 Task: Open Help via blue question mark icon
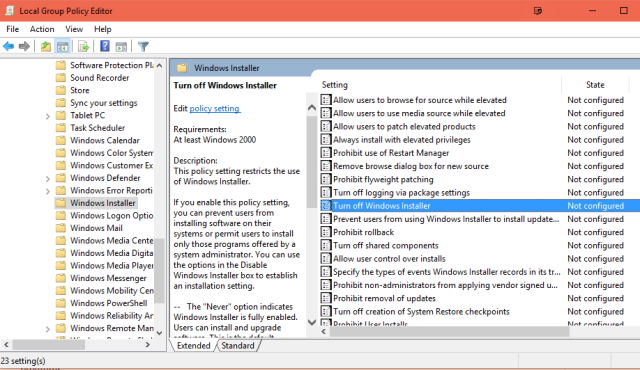105,46
